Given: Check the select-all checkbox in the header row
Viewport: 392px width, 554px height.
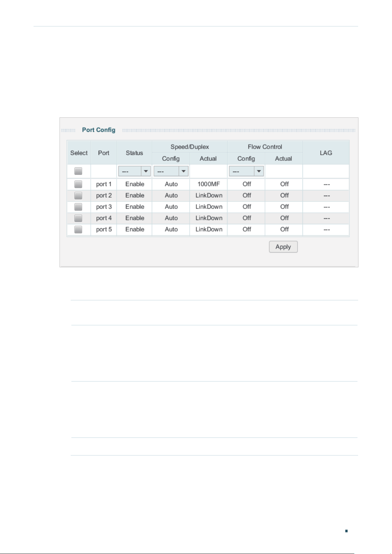Looking at the screenshot, I should coord(78,171).
